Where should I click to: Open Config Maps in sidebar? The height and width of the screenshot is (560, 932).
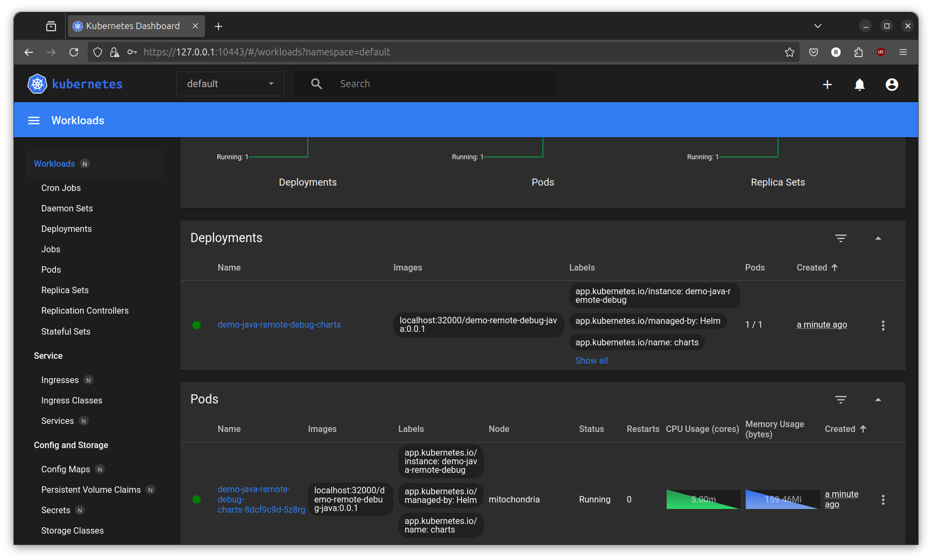pyautogui.click(x=66, y=469)
